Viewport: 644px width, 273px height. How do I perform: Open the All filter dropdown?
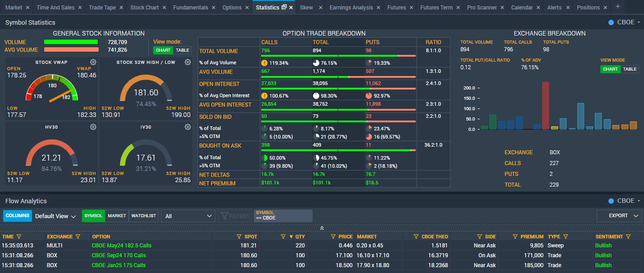coord(188,216)
